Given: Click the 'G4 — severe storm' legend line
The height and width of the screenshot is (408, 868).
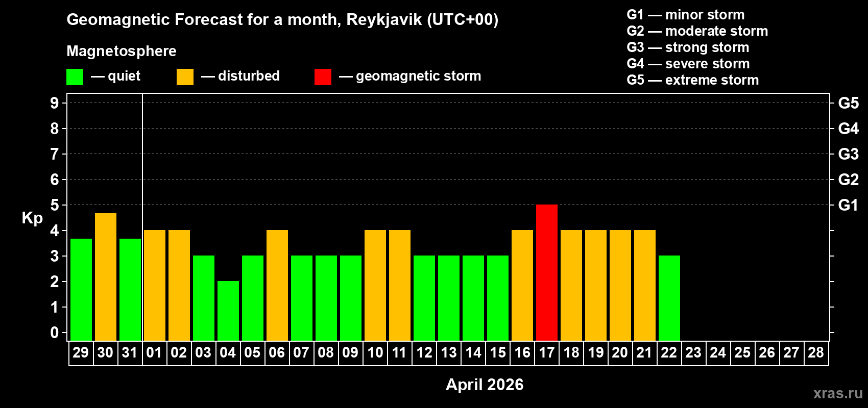Looking at the screenshot, I should click(688, 64).
